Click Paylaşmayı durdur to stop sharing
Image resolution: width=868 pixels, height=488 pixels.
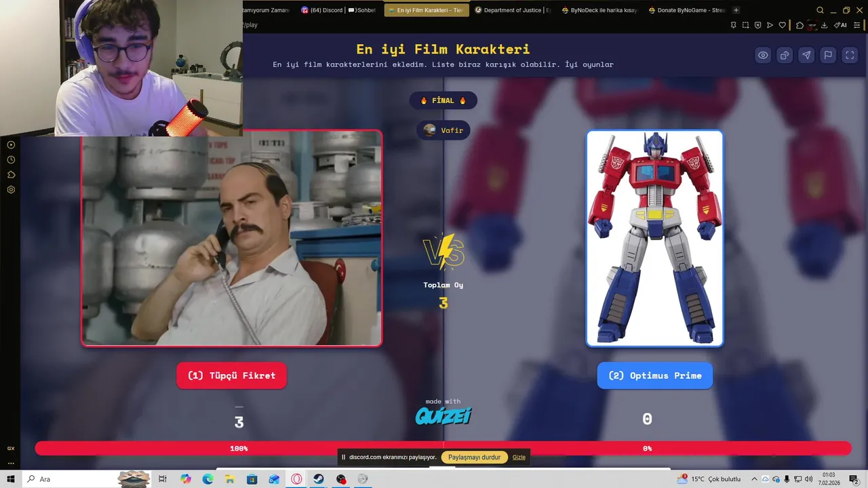474,457
